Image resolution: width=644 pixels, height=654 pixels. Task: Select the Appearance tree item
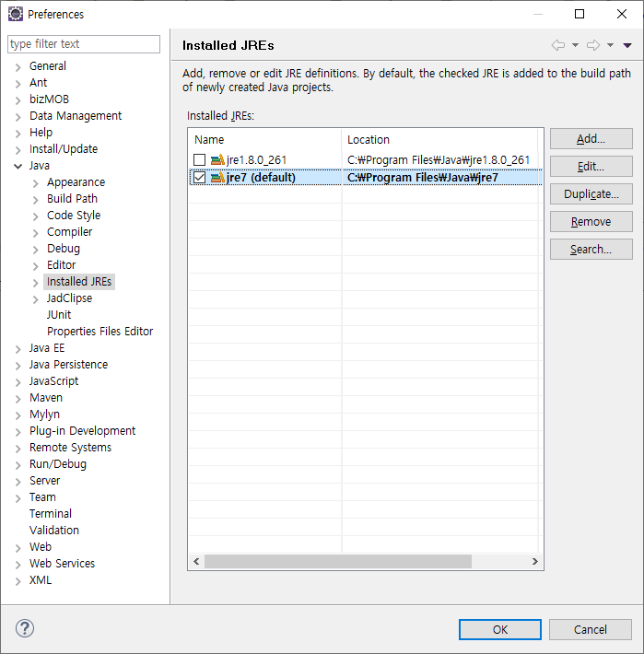tap(76, 182)
